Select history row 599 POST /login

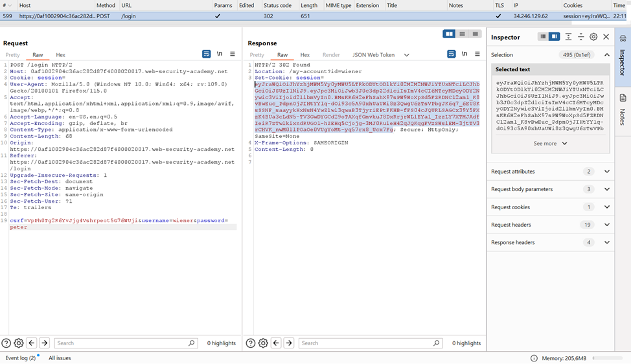pyautogui.click(x=314, y=16)
